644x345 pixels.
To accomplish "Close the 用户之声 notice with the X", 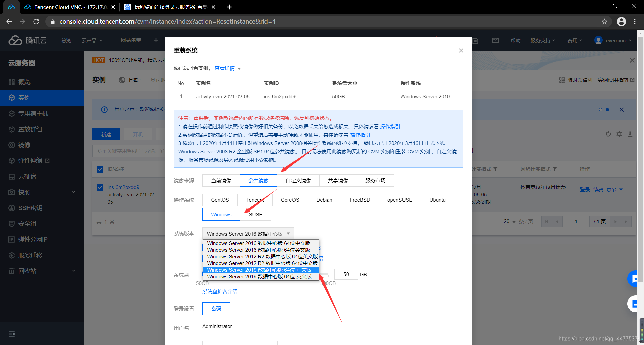I will coord(622,110).
